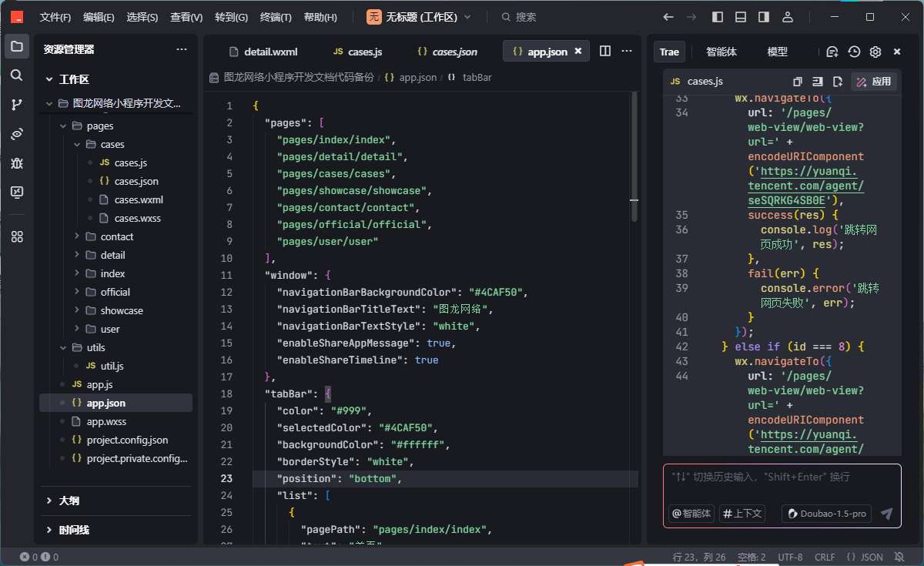Switch to the cases.js editor tab
924x566 pixels.
357,52
